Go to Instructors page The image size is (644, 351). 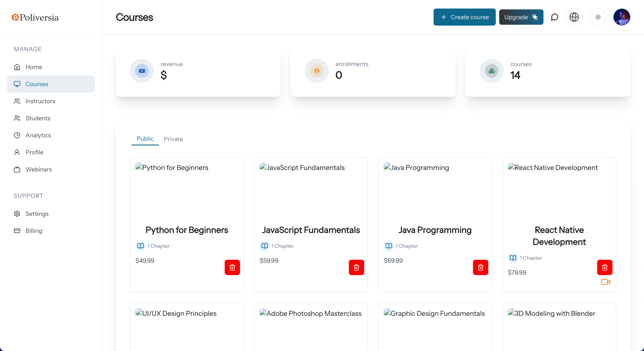[51, 101]
